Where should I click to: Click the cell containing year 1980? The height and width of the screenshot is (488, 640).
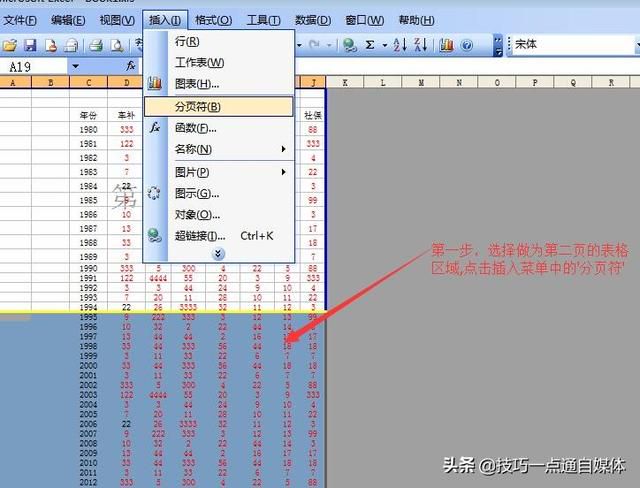coord(89,129)
